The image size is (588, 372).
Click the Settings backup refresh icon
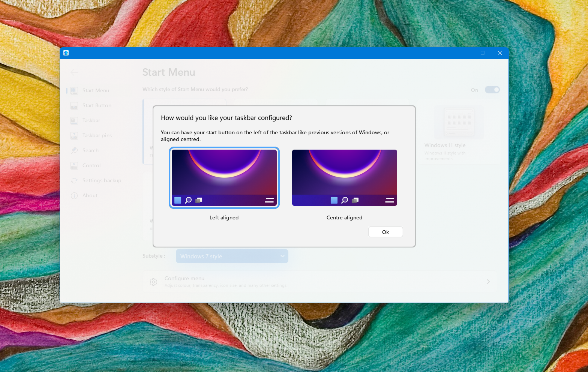74,180
